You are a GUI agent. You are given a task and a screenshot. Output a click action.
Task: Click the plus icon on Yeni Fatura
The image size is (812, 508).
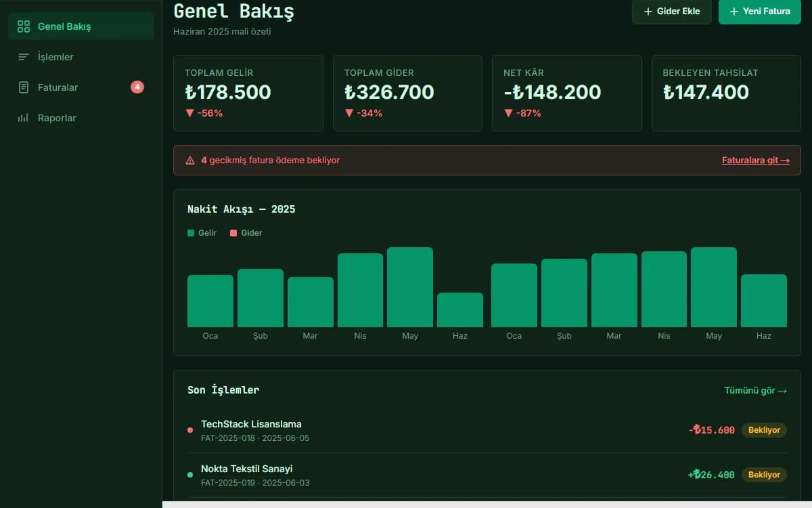click(x=734, y=12)
